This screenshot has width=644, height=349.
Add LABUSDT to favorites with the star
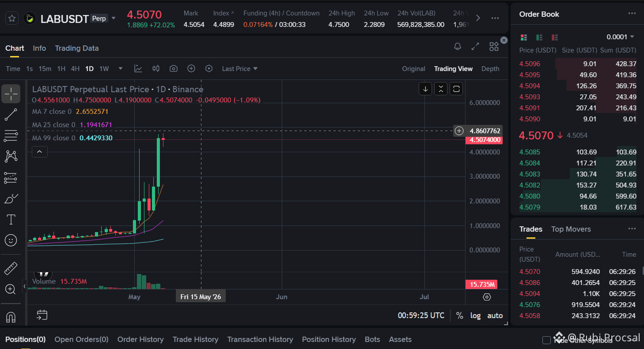(x=12, y=19)
